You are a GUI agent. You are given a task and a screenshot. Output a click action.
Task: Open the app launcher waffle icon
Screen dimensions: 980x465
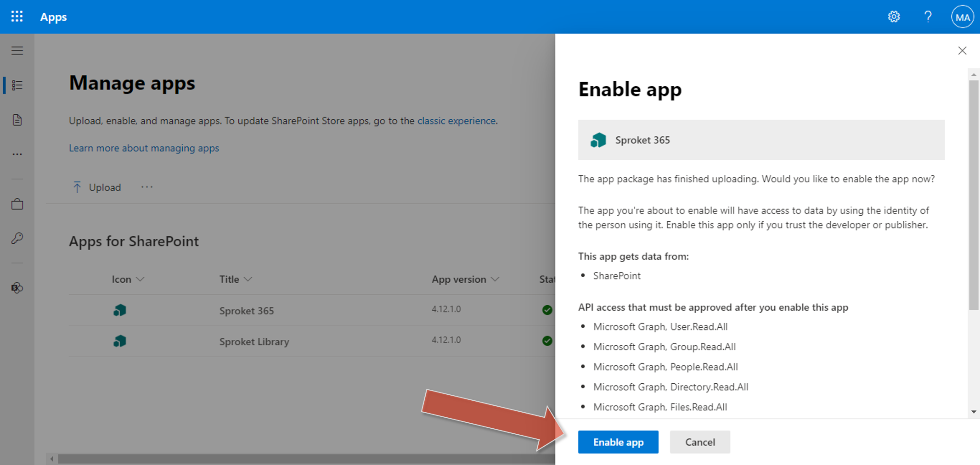coord(17,17)
